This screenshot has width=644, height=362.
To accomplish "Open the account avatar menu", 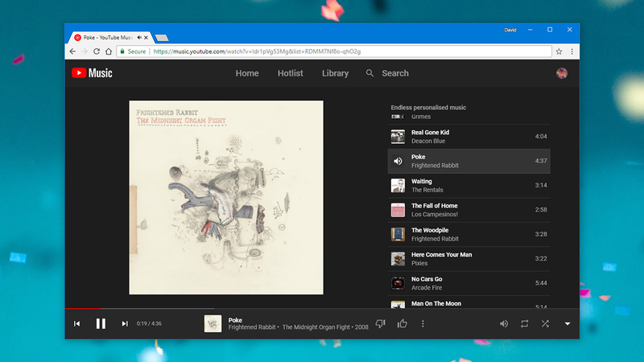I will tap(561, 73).
